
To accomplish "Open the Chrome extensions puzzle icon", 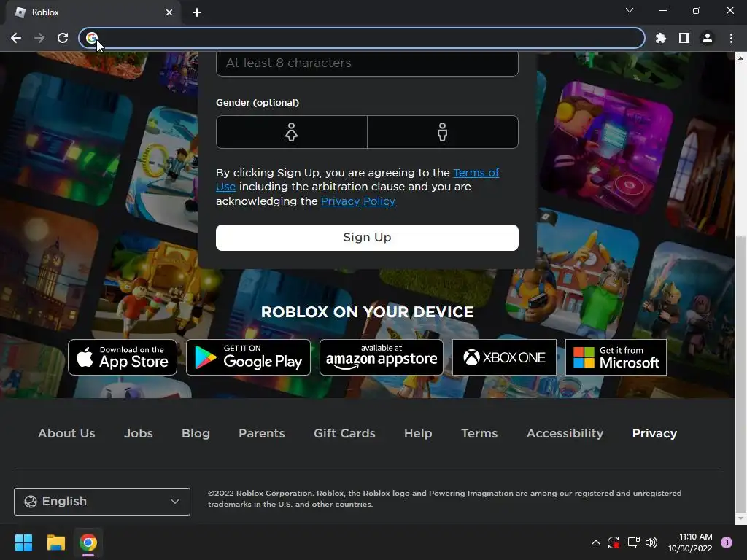I will (x=660, y=38).
